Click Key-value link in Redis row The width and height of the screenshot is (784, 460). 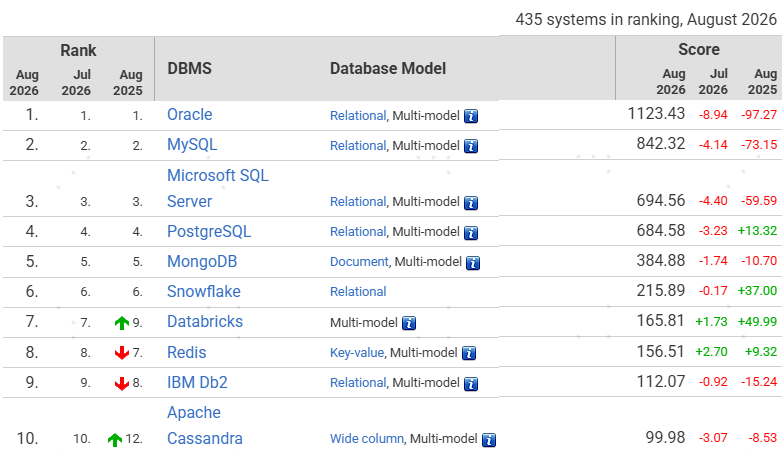tap(357, 352)
